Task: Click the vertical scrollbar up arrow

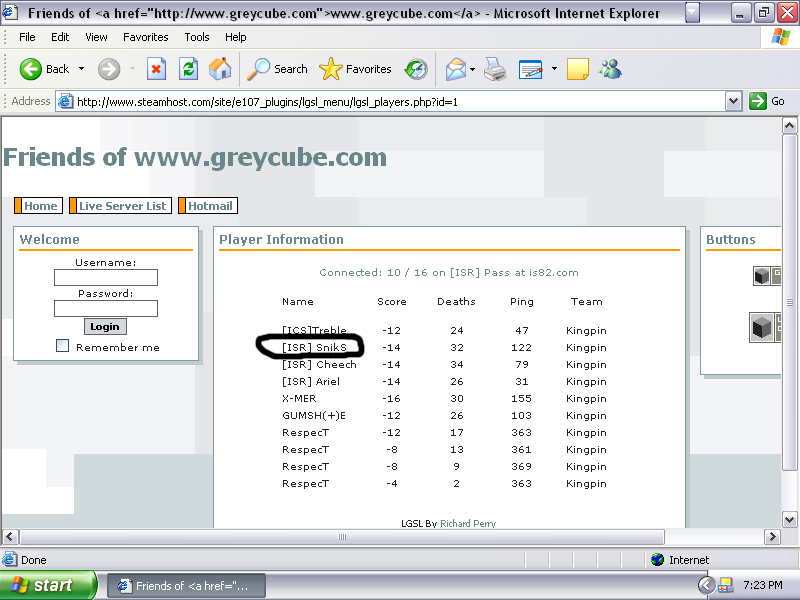Action: (x=789, y=126)
